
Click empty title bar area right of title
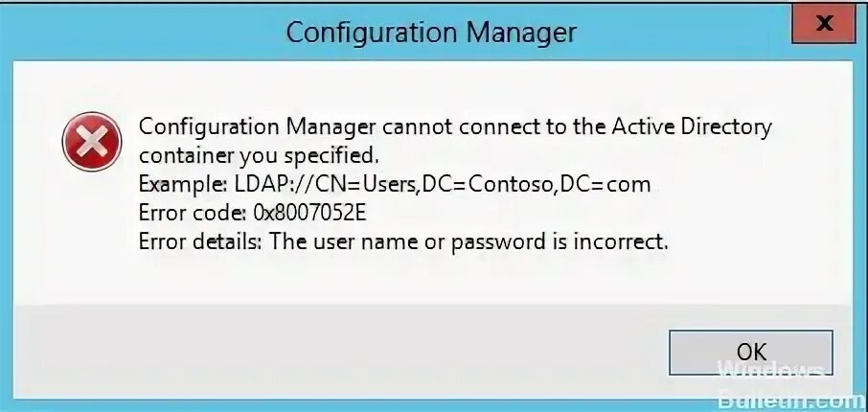(690, 33)
